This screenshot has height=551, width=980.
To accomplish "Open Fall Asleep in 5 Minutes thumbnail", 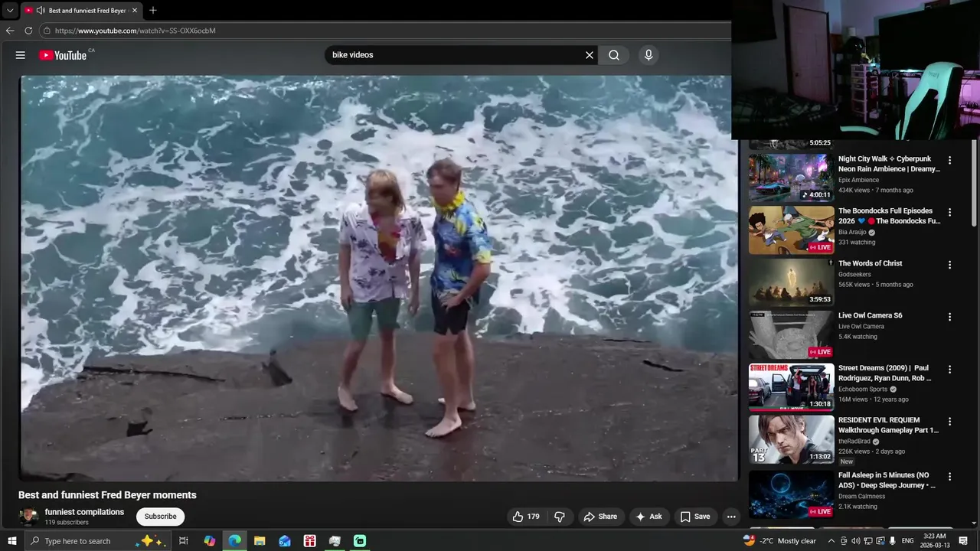I will (792, 494).
